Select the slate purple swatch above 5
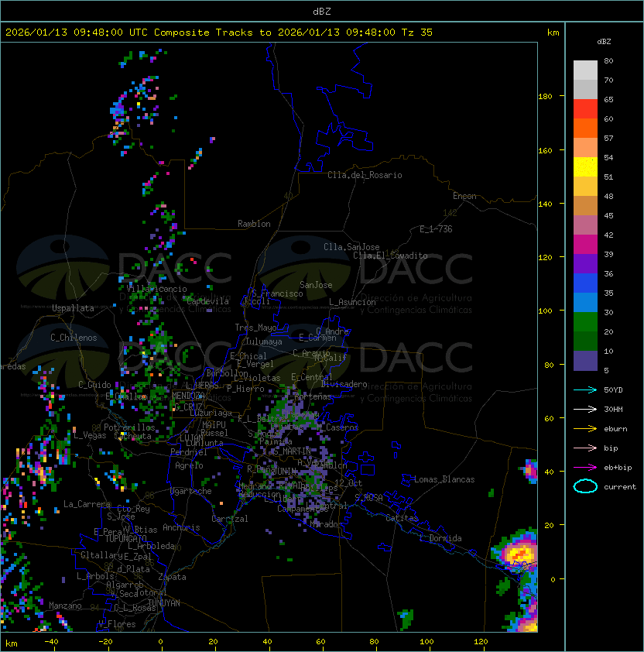 tap(585, 361)
